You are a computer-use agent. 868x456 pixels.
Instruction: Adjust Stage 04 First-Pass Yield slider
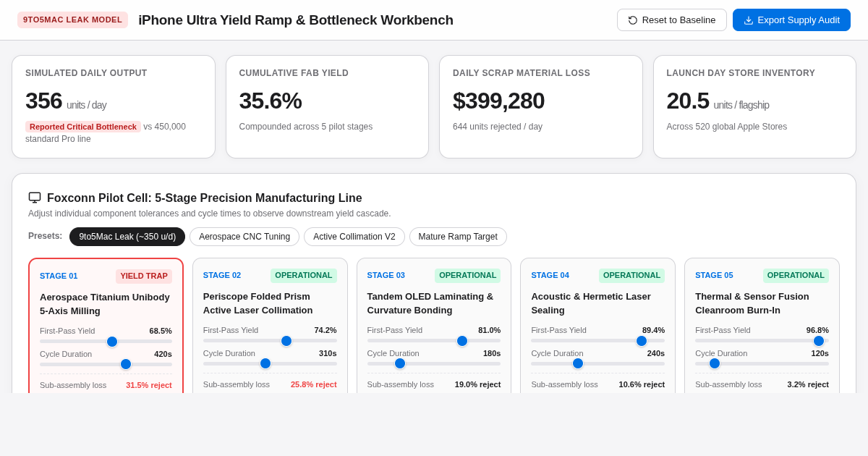tap(597, 341)
